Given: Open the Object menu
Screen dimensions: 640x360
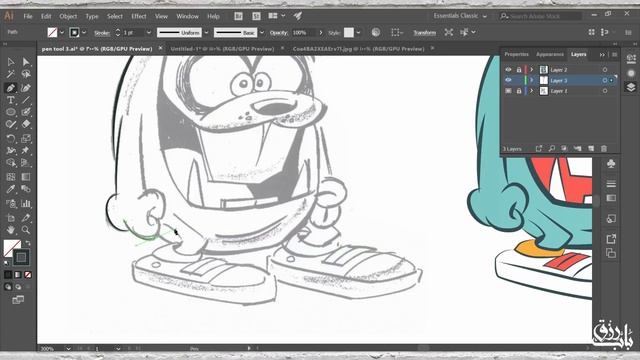Looking at the screenshot, I should point(68,16).
